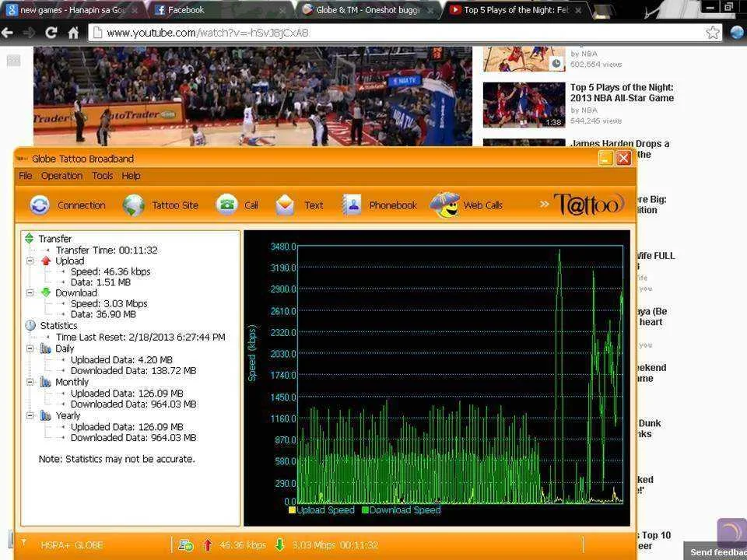Open the Phonebook icon
The height and width of the screenshot is (560, 747).
point(352,205)
